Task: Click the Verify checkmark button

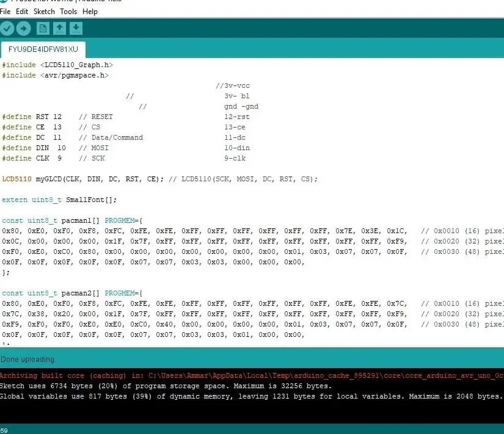Action: tap(7, 29)
